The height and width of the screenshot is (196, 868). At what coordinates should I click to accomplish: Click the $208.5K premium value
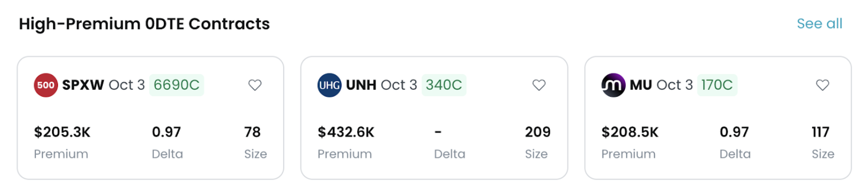630,132
